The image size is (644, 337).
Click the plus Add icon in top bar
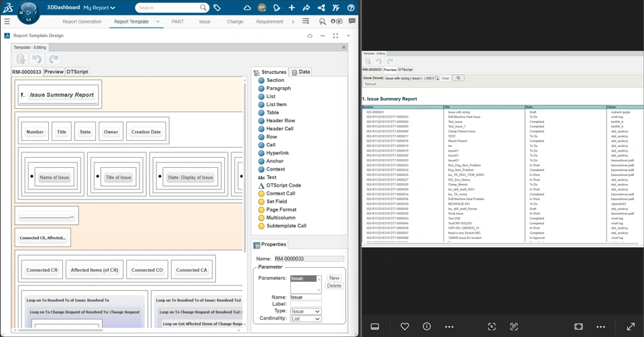click(292, 7)
